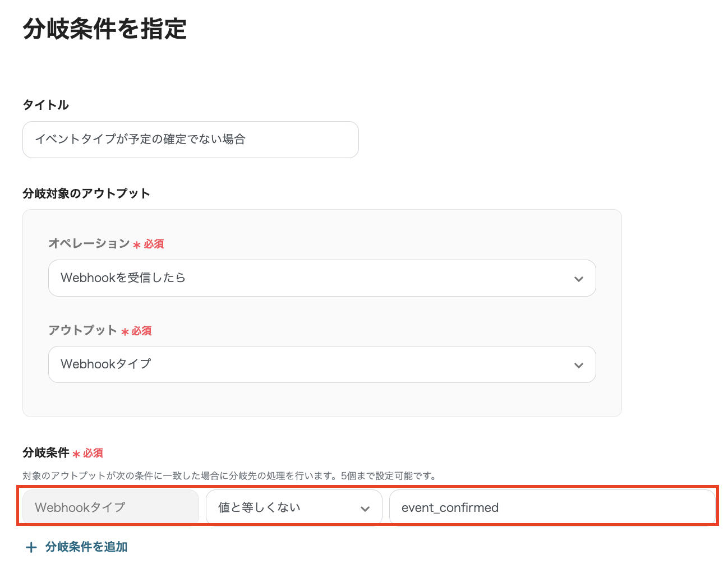Click the 分岐対象のアウトプット section label

point(86,193)
